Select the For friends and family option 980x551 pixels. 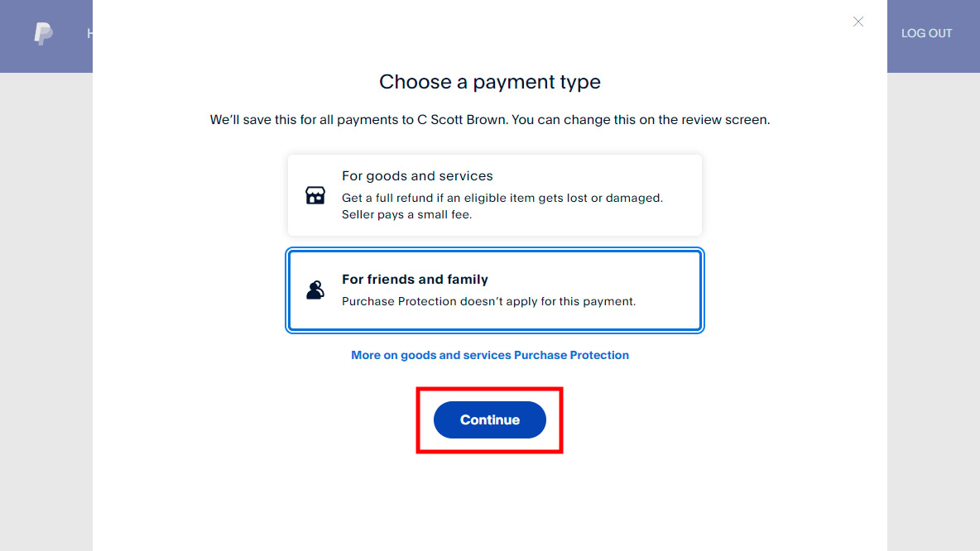tap(494, 290)
